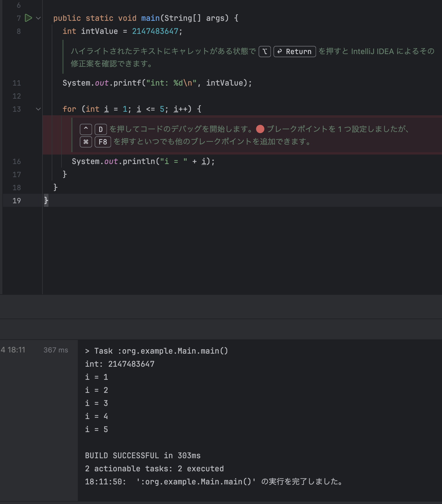Collapse the main method fold chevron
The image size is (442, 504).
click(38, 18)
